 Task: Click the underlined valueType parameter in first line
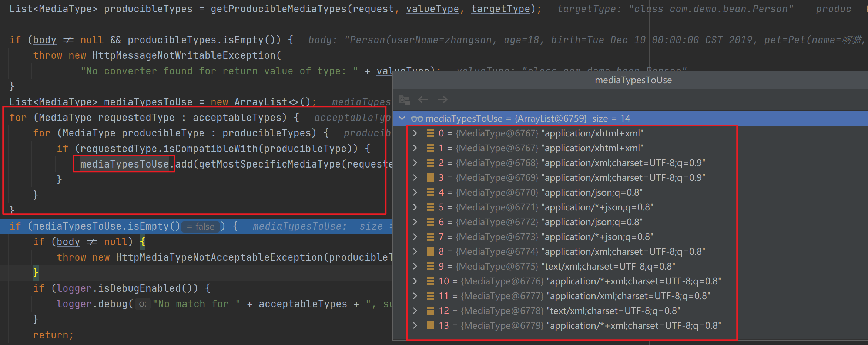click(x=432, y=9)
